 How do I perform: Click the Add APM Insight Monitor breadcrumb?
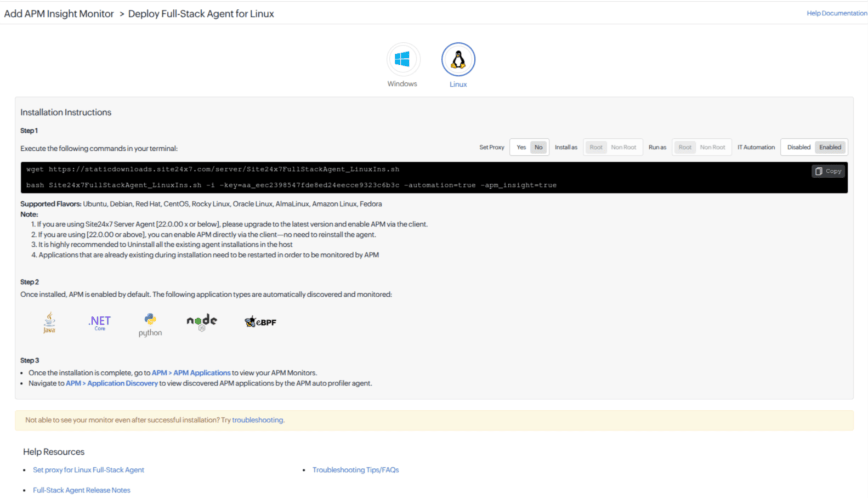59,14
